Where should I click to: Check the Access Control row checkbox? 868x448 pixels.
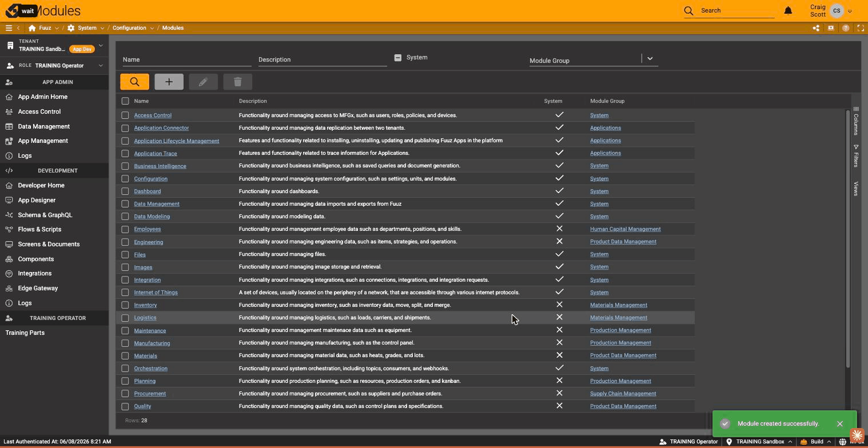(x=125, y=115)
